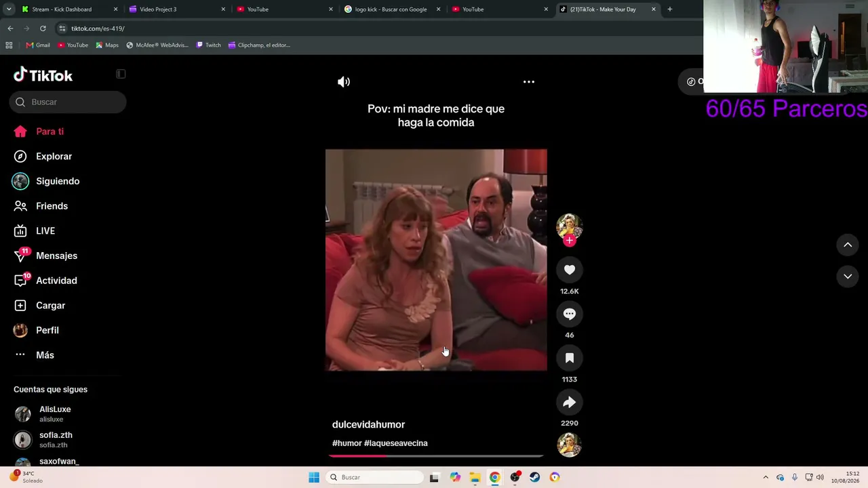Open the YouTube bookmark

pos(73,45)
